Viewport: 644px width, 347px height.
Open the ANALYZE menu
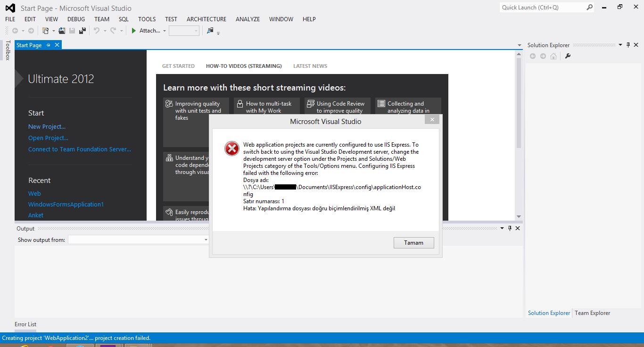248,19
